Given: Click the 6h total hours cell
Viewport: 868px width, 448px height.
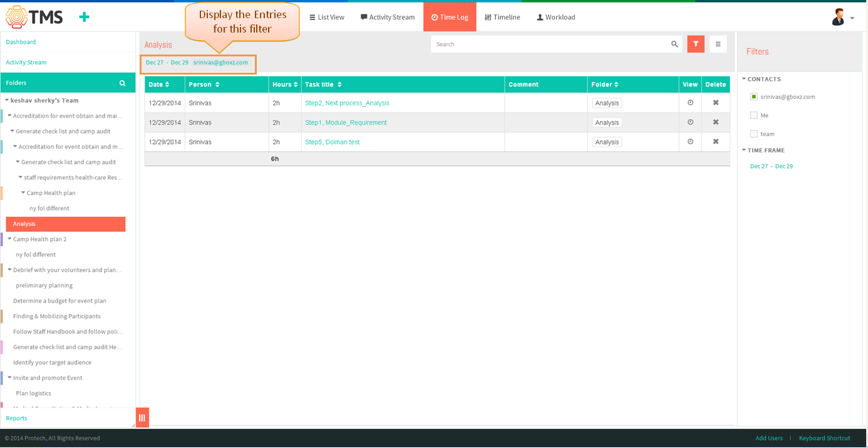Looking at the screenshot, I should [275, 159].
